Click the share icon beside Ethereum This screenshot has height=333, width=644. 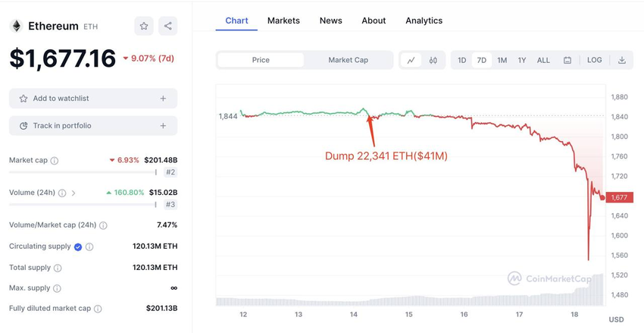click(x=167, y=26)
